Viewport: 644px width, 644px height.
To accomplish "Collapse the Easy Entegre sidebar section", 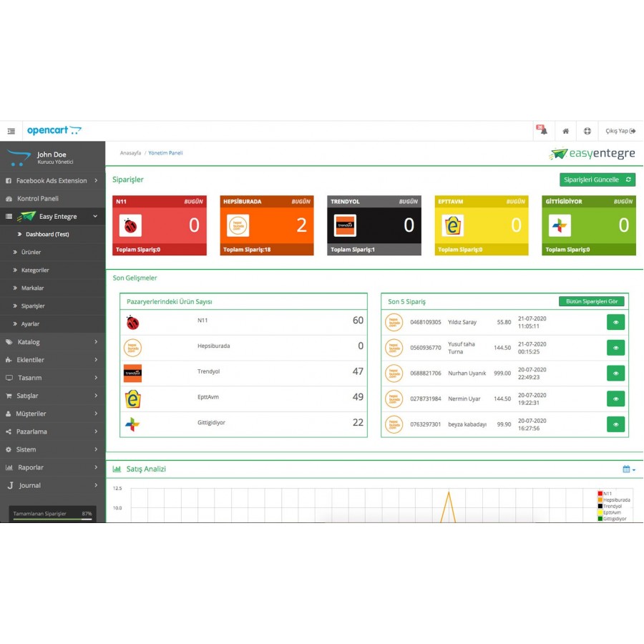I will coord(95,216).
